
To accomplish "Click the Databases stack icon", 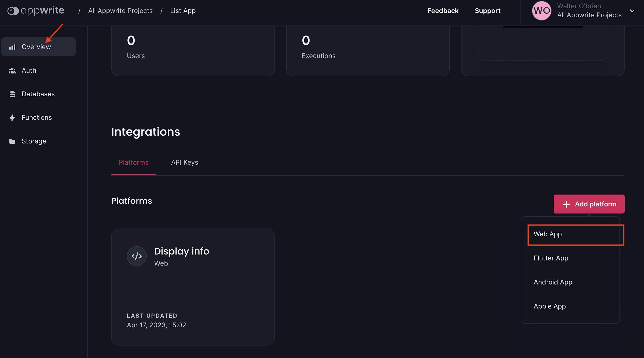I will 12,94.
